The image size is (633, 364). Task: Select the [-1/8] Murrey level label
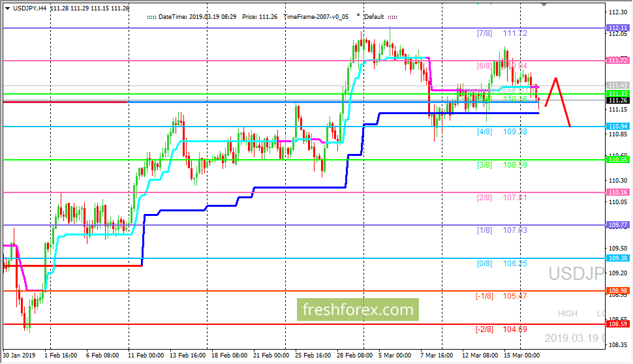pyautogui.click(x=484, y=296)
